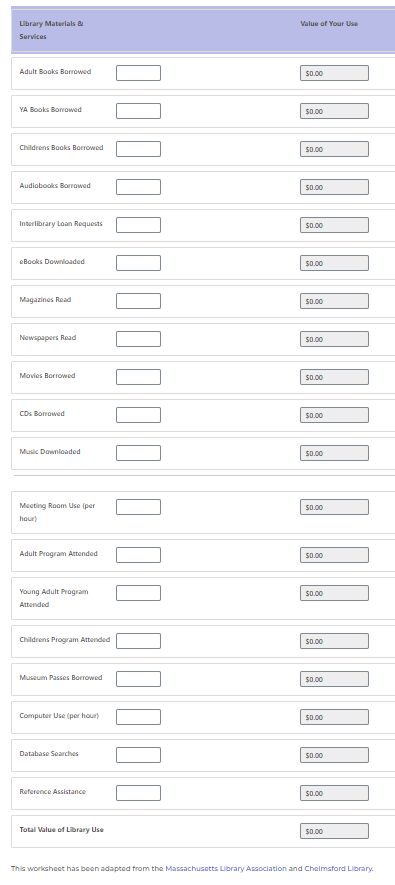Select the Audiobooks Borrowed entry box
395x885 pixels.
pyautogui.click(x=138, y=187)
